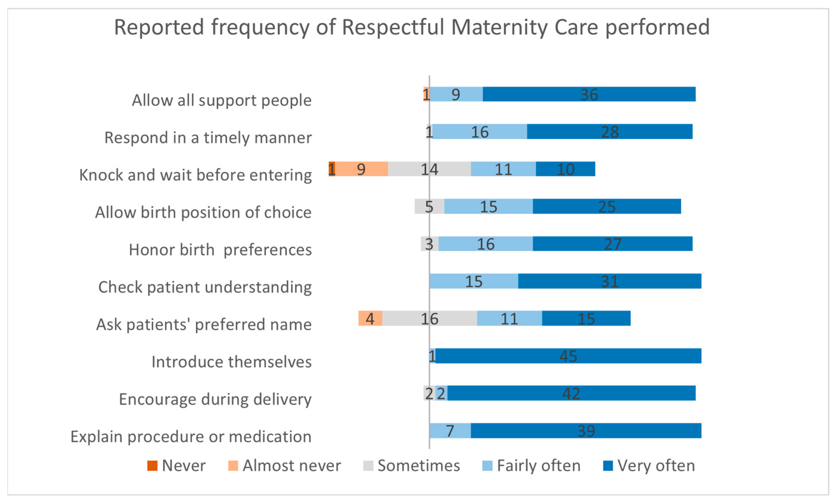Select the Sometimes bar labeled 16
This screenshot has height=504, width=834.
[x=430, y=318]
